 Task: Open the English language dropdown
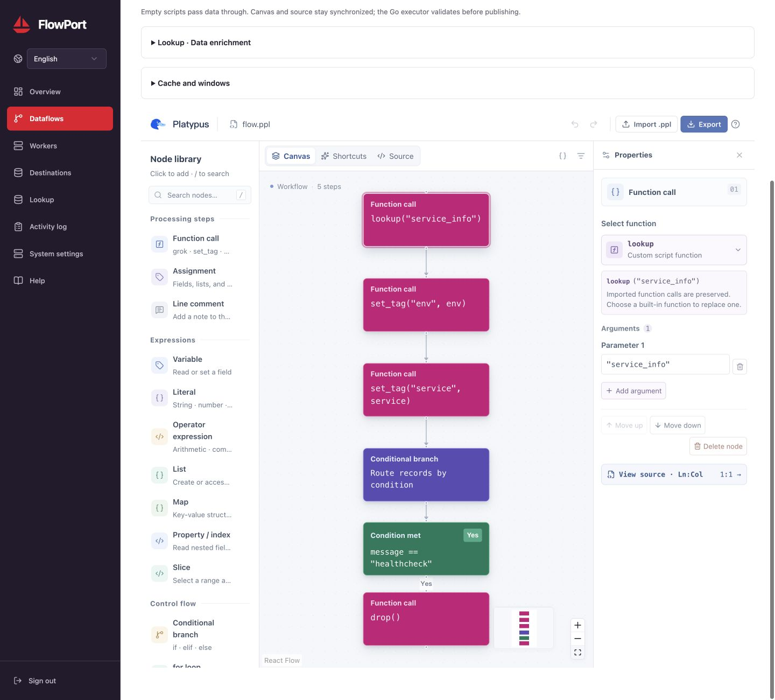pos(67,59)
